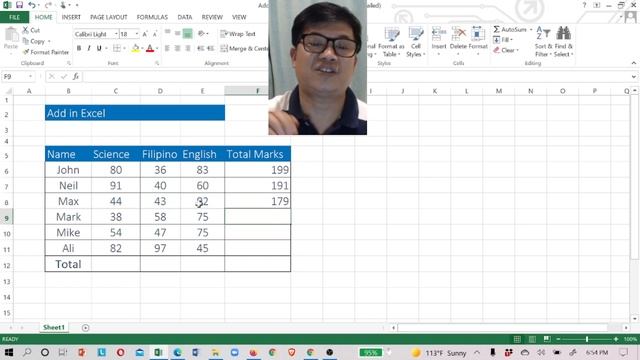Add a new sheet
Viewport: 640px width, 360px height.
pos(85,328)
